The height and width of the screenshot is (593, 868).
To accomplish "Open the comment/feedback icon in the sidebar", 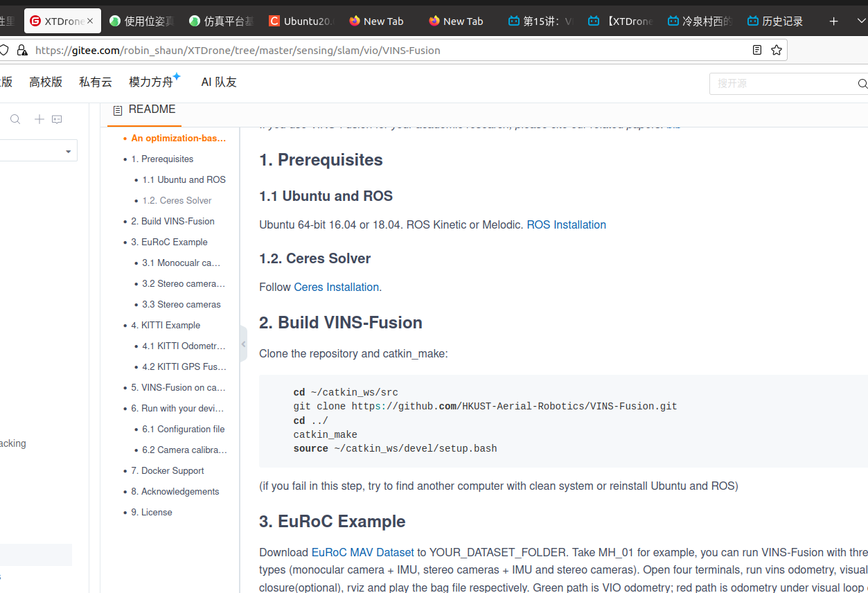I will pos(57,119).
